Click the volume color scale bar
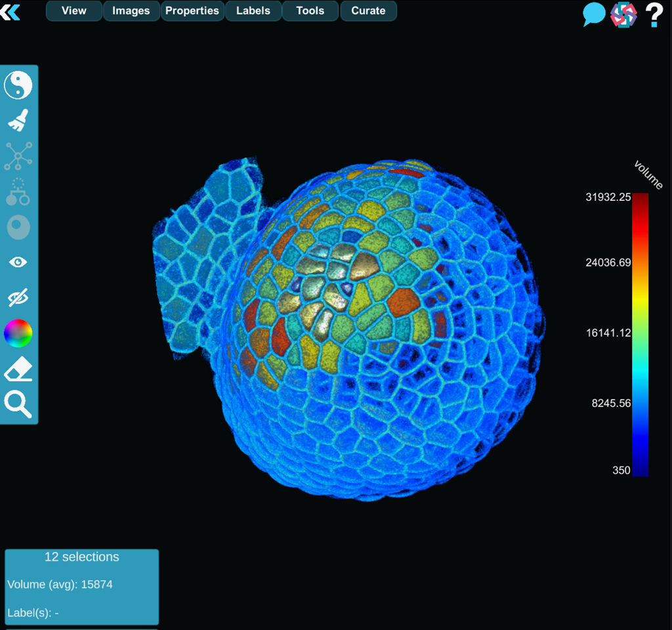Viewport: 672px width, 630px height. coord(640,335)
